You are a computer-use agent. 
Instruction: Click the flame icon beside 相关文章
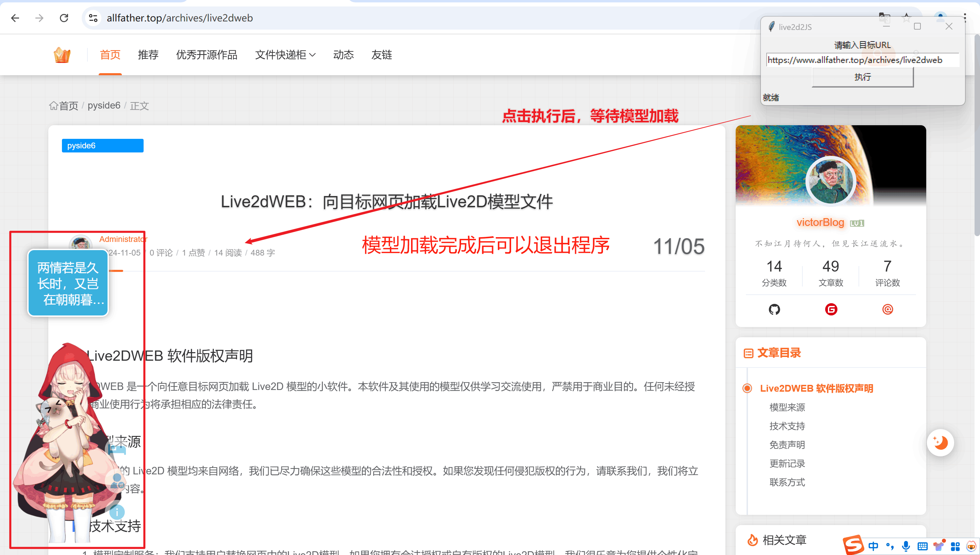click(x=752, y=540)
